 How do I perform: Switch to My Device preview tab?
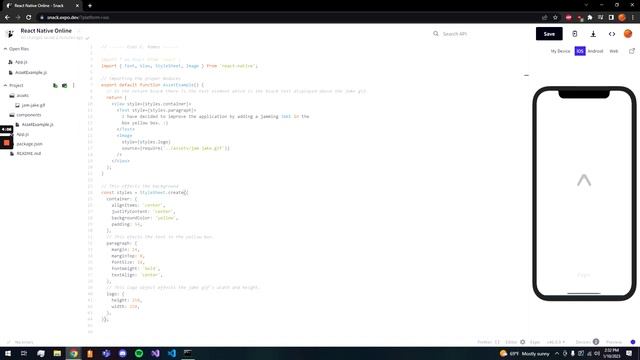click(560, 51)
